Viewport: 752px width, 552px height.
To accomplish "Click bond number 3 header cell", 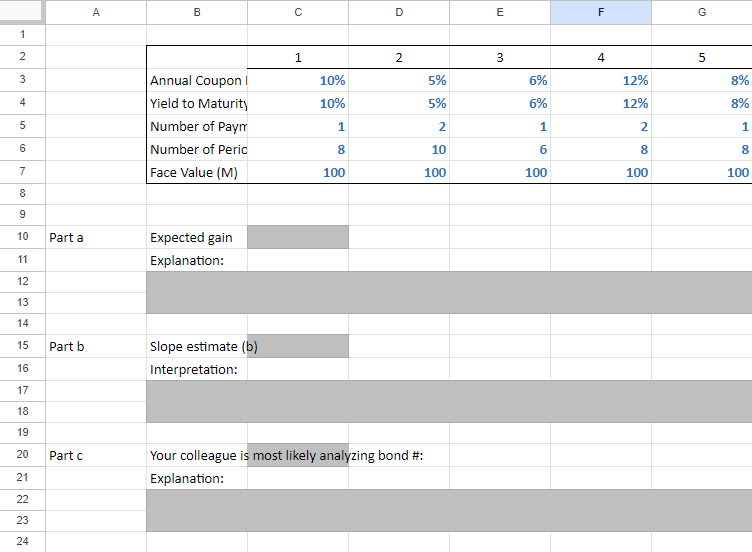I will [500, 58].
